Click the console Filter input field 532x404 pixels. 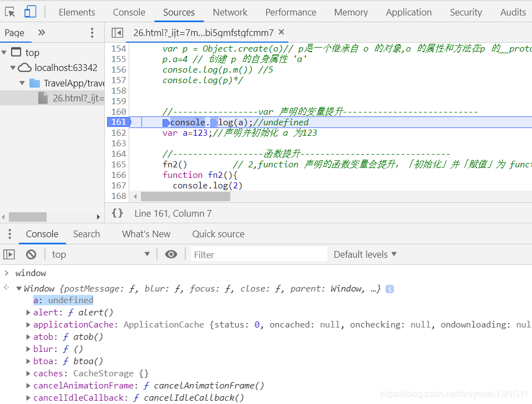[x=259, y=254]
